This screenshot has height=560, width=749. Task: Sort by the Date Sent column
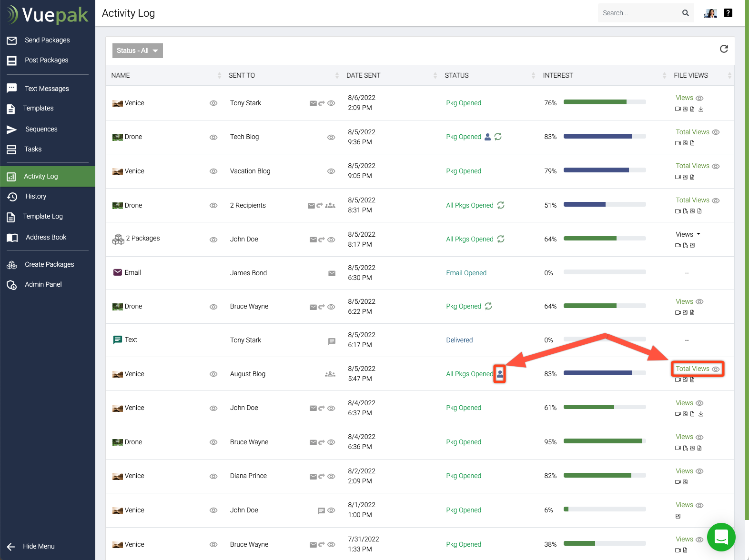point(363,75)
